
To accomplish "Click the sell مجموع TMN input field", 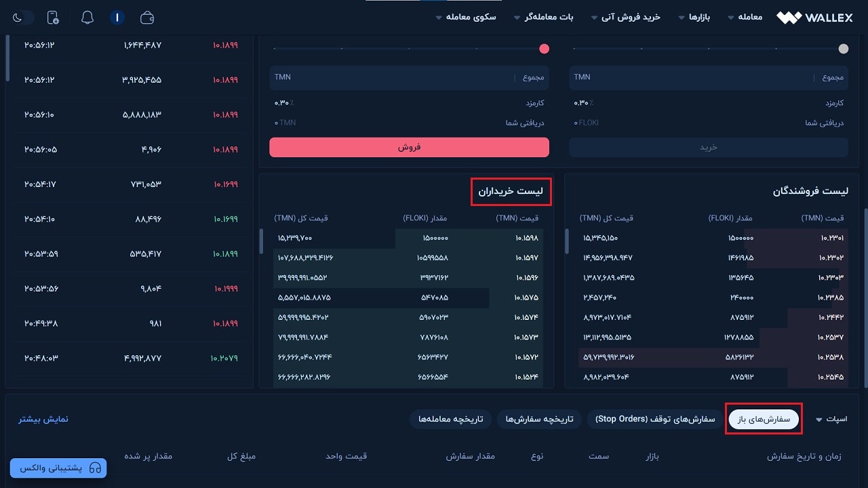I will [x=409, y=77].
